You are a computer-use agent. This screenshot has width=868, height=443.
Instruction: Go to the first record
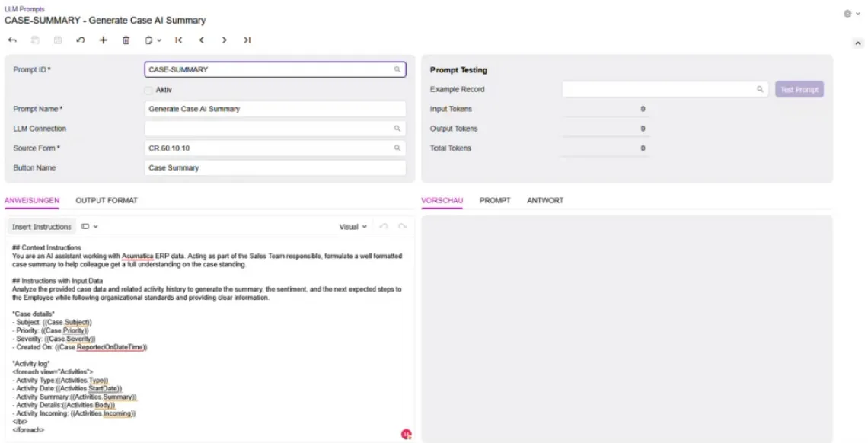coord(178,40)
